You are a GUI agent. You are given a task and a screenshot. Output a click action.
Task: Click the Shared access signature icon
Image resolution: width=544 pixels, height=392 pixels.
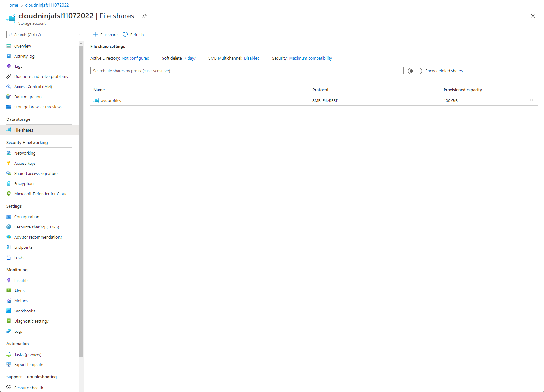(9, 173)
